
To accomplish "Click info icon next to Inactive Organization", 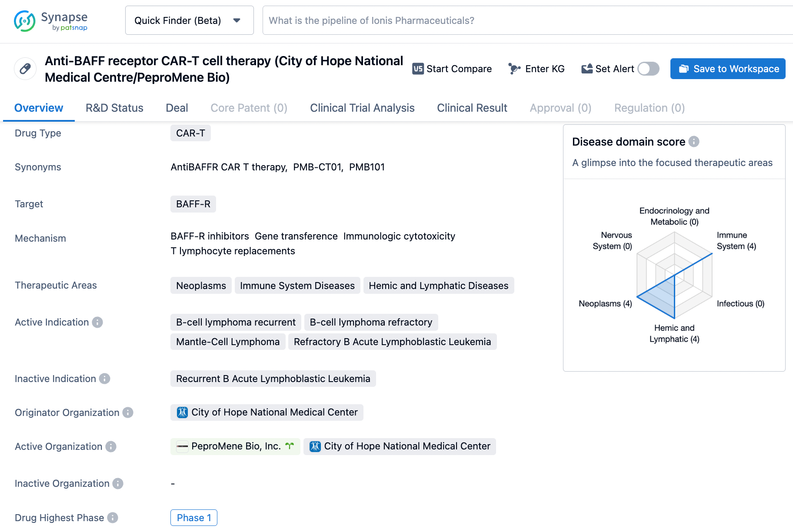I will tap(118, 483).
